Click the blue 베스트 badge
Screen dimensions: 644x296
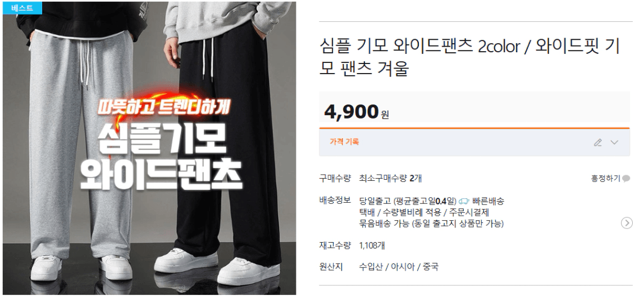[x=22, y=7]
